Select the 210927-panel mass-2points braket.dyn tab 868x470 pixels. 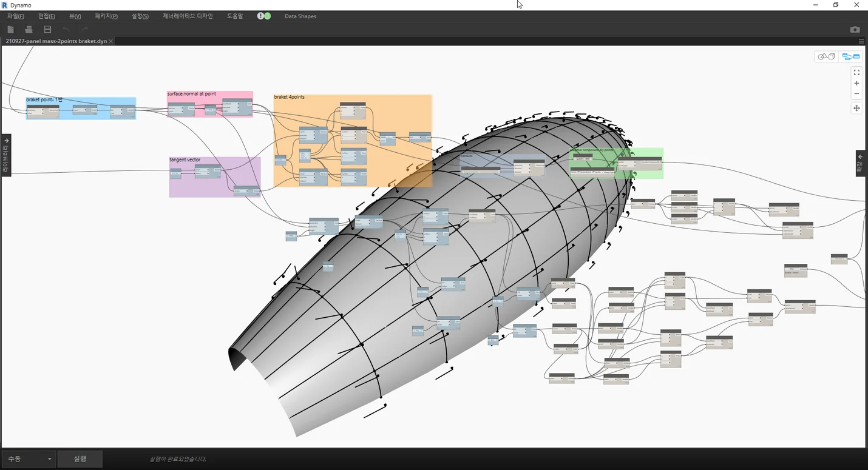[x=56, y=41]
